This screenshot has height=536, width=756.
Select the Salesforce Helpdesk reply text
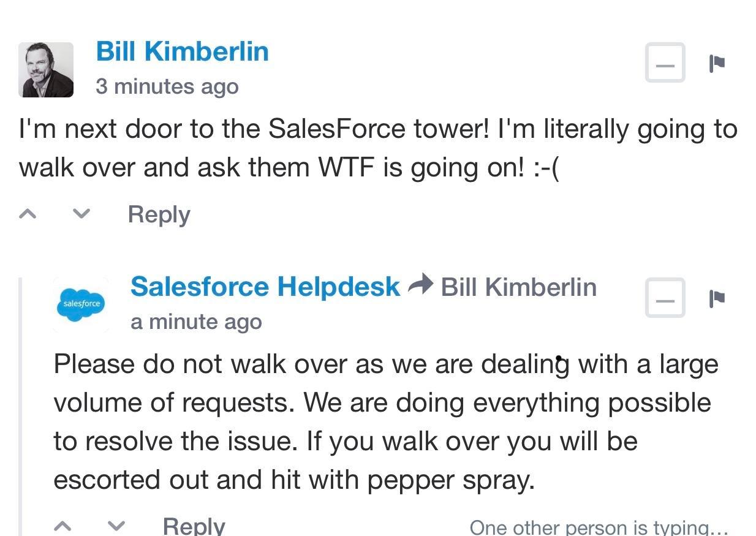386,421
